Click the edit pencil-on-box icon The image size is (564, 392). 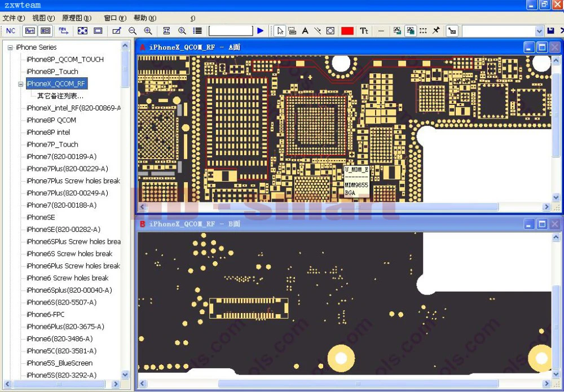pyautogui.click(x=117, y=31)
